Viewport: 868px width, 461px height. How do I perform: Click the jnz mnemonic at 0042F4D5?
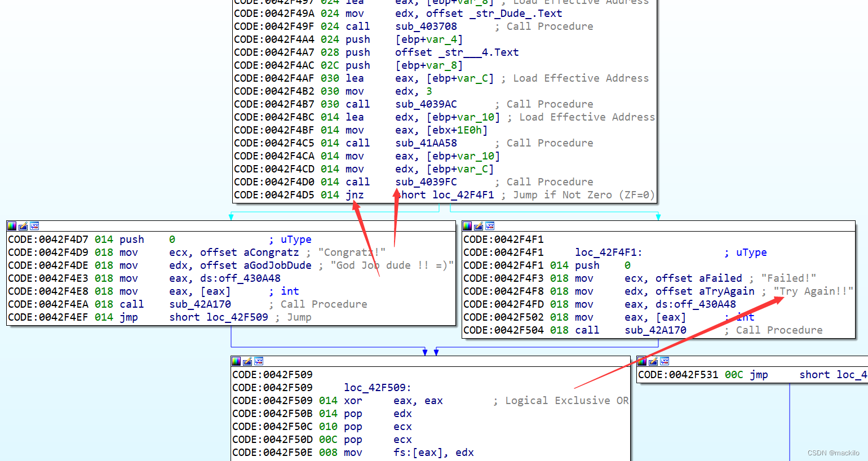[x=355, y=195]
